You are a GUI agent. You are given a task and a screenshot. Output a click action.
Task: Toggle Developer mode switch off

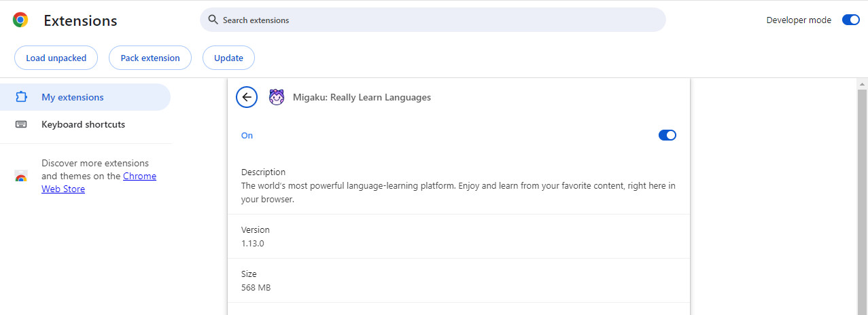pos(851,20)
